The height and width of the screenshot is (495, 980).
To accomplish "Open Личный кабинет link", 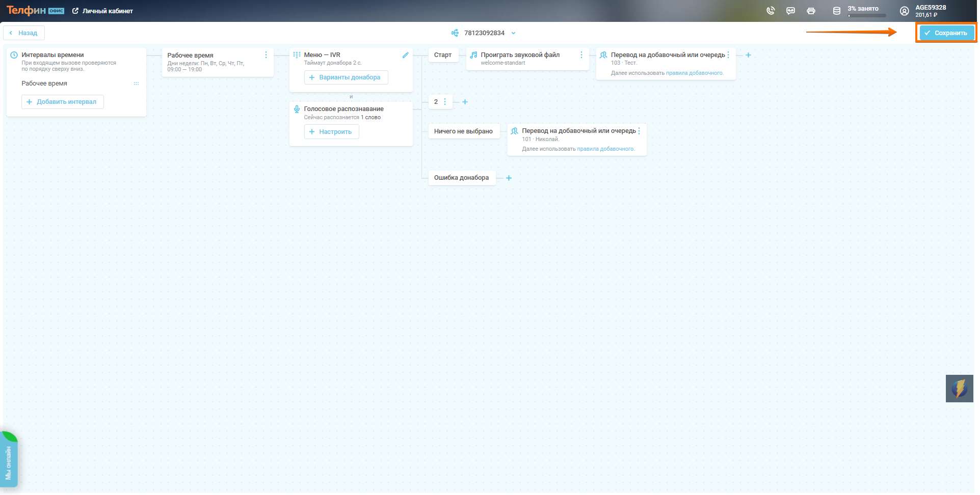I will tap(103, 11).
